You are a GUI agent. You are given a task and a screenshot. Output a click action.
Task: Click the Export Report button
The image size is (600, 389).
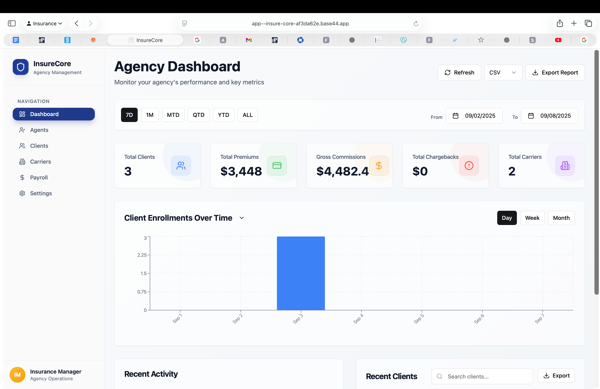[555, 72]
